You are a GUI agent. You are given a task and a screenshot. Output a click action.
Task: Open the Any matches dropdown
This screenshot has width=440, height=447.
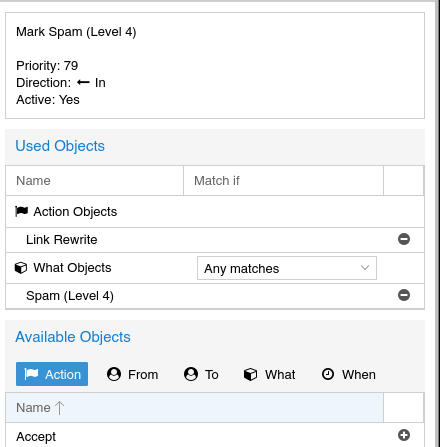click(x=287, y=268)
